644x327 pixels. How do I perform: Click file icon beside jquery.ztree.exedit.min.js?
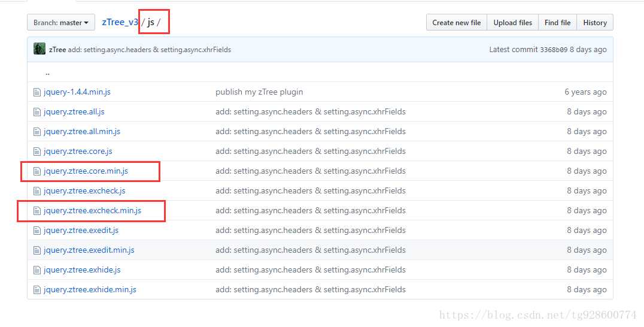point(37,250)
